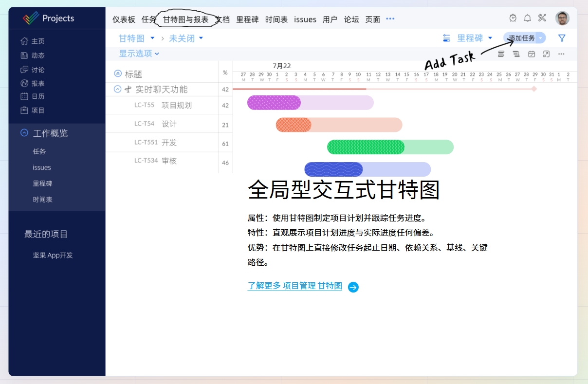Click the user profile avatar

(562, 18)
